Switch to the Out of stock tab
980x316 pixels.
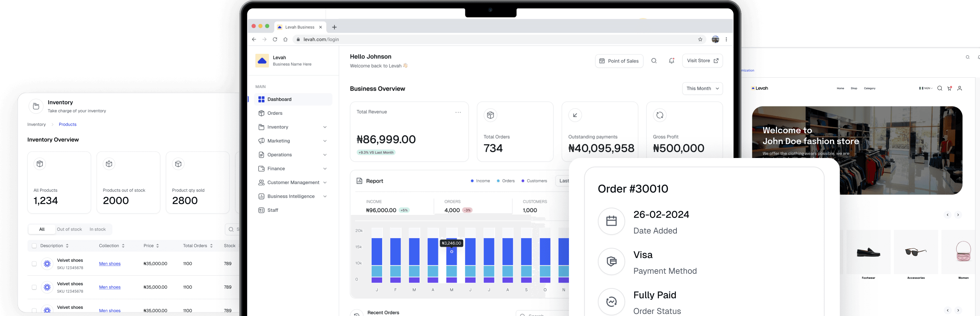[69, 229]
